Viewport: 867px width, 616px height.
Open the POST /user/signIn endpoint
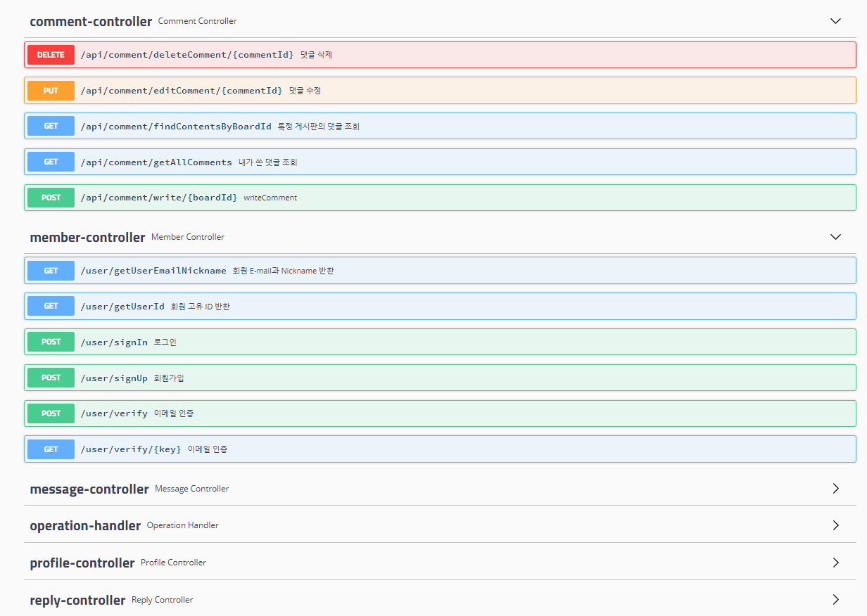pyautogui.click(x=114, y=342)
